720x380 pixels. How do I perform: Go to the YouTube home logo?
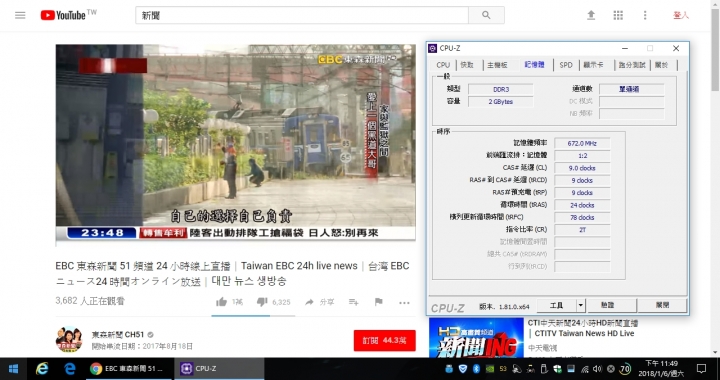63,15
